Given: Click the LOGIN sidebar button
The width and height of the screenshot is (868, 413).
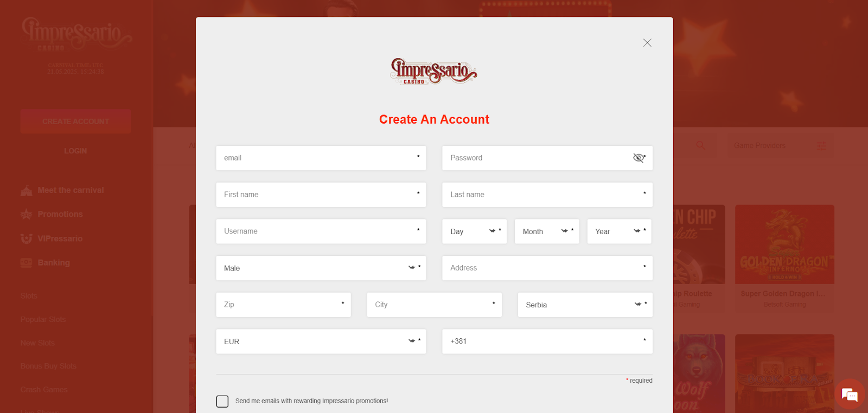Looking at the screenshot, I should [75, 151].
